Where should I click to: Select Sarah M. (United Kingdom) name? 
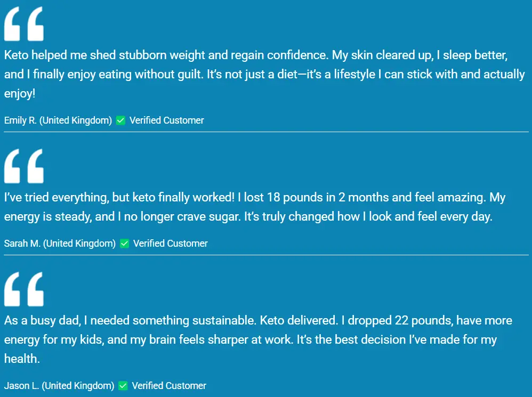coord(60,244)
